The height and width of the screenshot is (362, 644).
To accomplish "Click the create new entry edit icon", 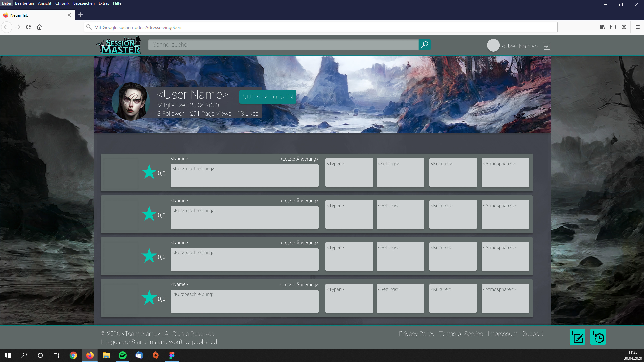I will click(577, 337).
